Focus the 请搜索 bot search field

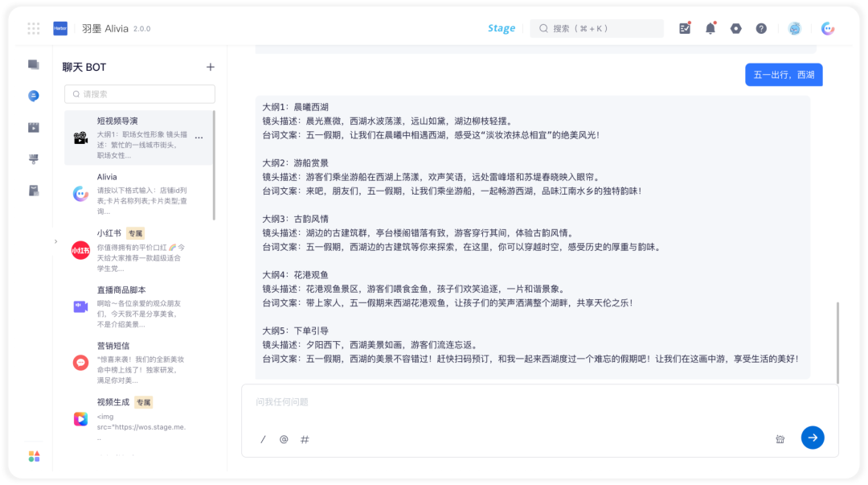click(140, 94)
